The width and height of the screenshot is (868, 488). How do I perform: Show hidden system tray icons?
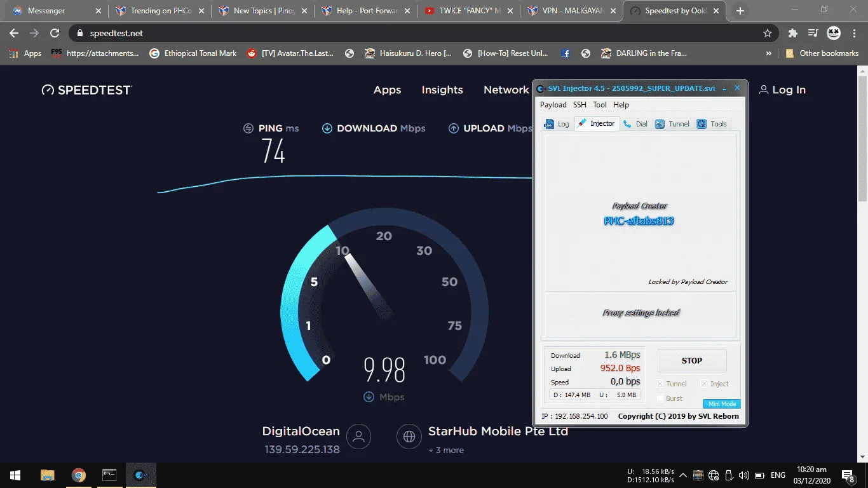(683, 475)
